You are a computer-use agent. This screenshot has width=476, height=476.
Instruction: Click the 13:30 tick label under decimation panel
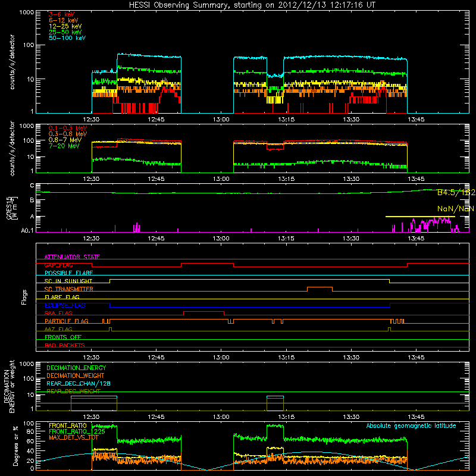click(351, 417)
